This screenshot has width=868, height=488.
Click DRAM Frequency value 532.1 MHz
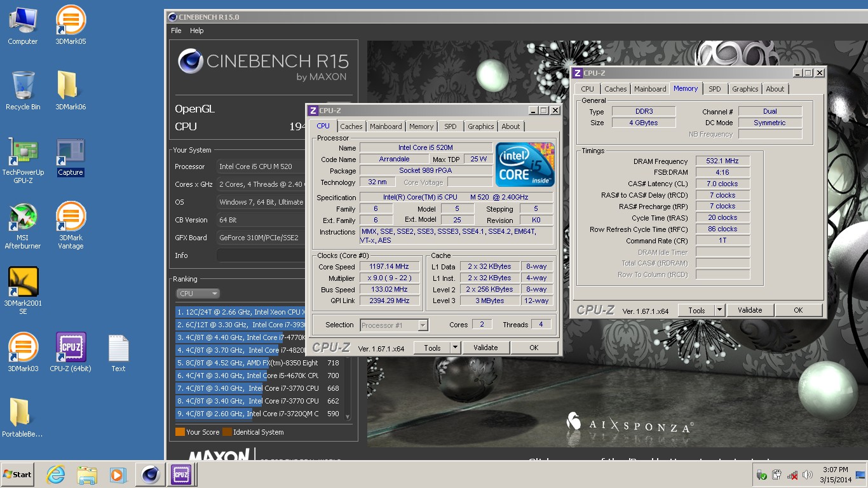point(722,161)
